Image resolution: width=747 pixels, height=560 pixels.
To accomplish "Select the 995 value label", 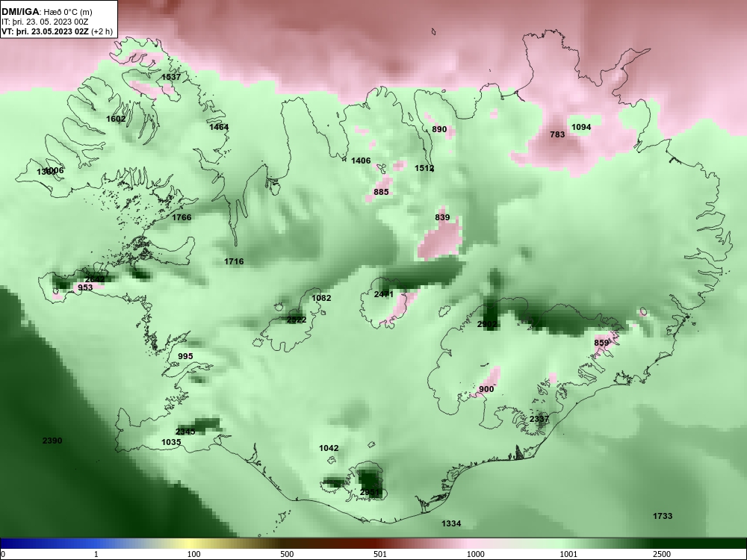I will pos(185,356).
